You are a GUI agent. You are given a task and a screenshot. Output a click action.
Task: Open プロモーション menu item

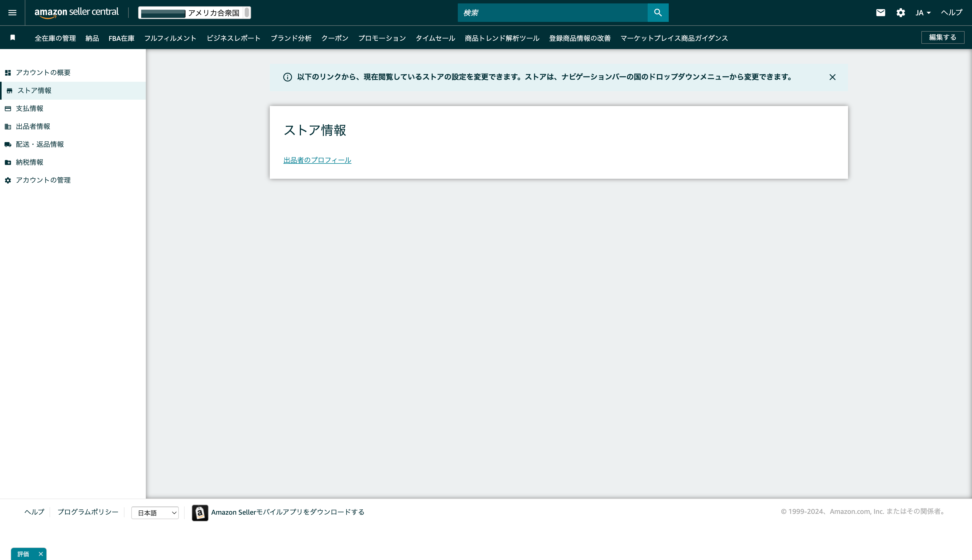(x=382, y=38)
